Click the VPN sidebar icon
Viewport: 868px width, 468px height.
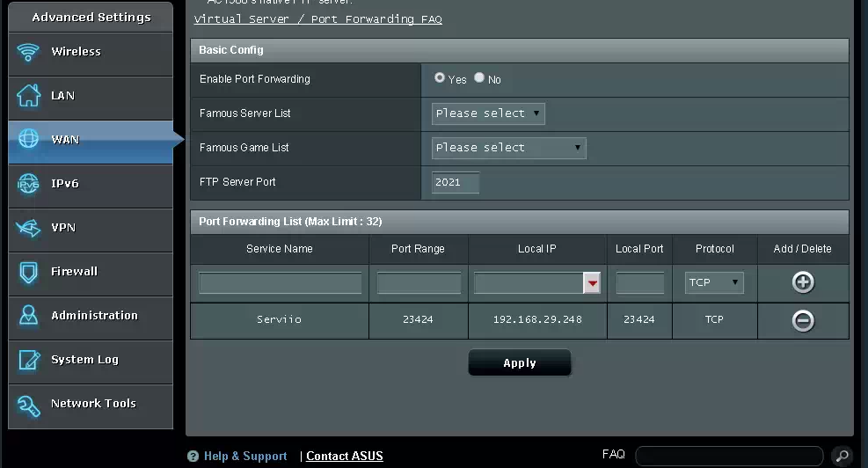click(29, 228)
